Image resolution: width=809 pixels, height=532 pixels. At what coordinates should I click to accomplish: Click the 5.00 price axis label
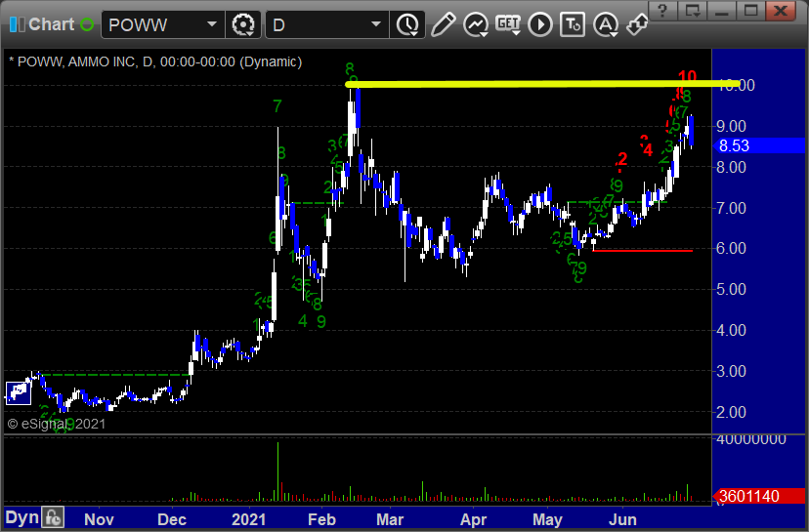coord(731,289)
